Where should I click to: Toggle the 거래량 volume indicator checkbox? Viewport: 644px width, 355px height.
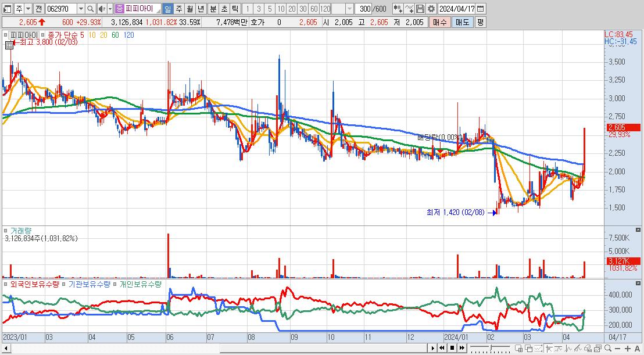click(5, 231)
